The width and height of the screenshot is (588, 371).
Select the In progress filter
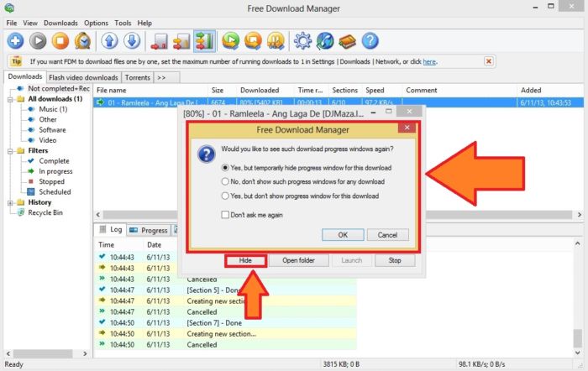tap(55, 171)
